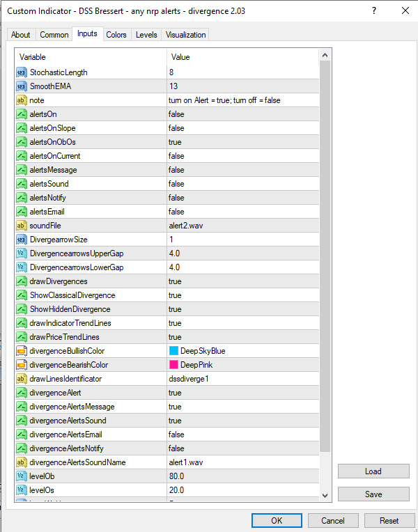Toggle the alertsOnSlope value false
This screenshot has height=532, width=418.
[242, 128]
